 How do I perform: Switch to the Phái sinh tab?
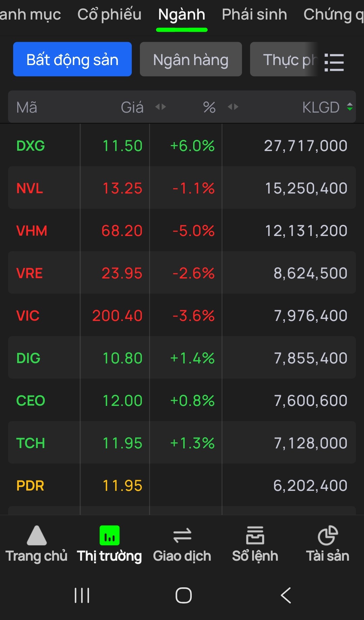pyautogui.click(x=254, y=14)
